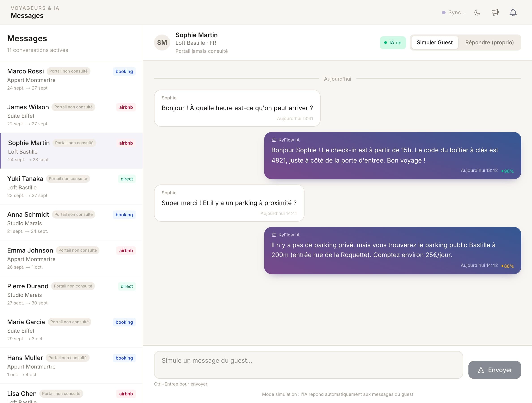Click booking badge on Hans Muller row
Viewport: 532px width, 403px height.
pos(124,358)
